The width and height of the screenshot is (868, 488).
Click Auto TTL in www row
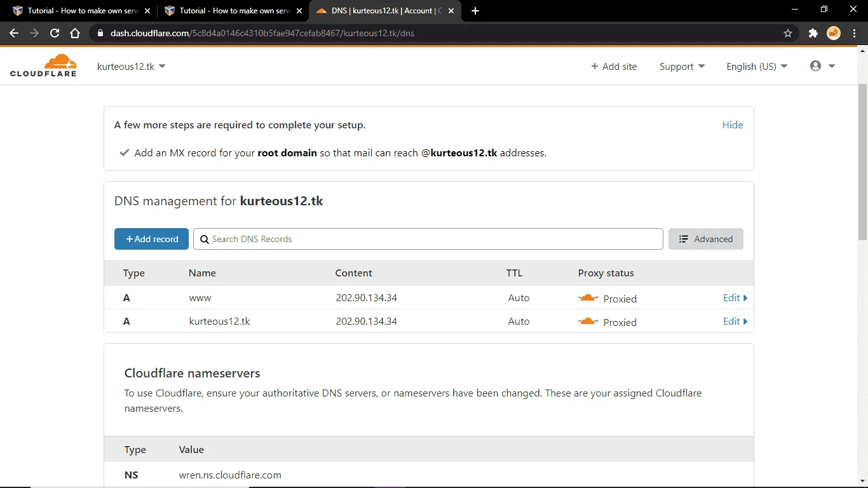[x=519, y=297]
